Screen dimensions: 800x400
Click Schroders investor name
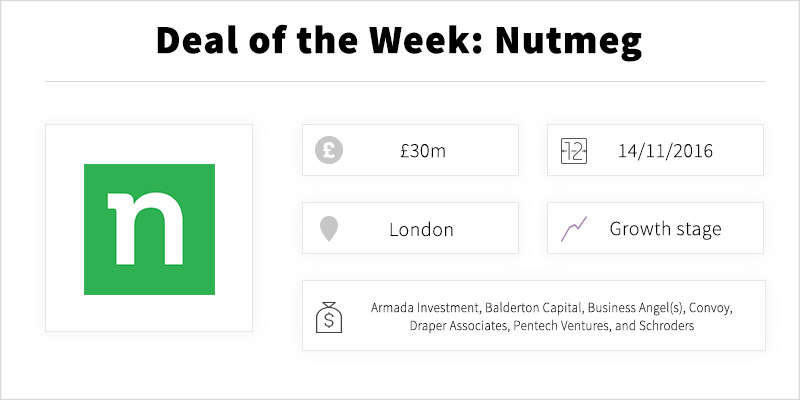click(x=665, y=326)
